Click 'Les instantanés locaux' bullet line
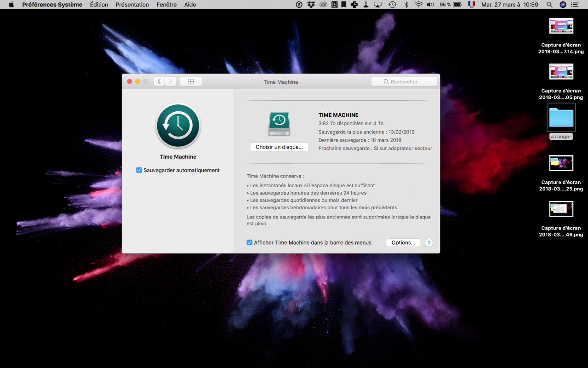This screenshot has width=588, height=368. point(311,185)
